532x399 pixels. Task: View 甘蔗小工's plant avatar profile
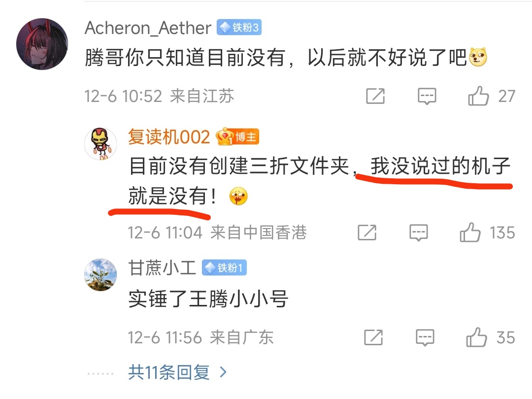100,275
